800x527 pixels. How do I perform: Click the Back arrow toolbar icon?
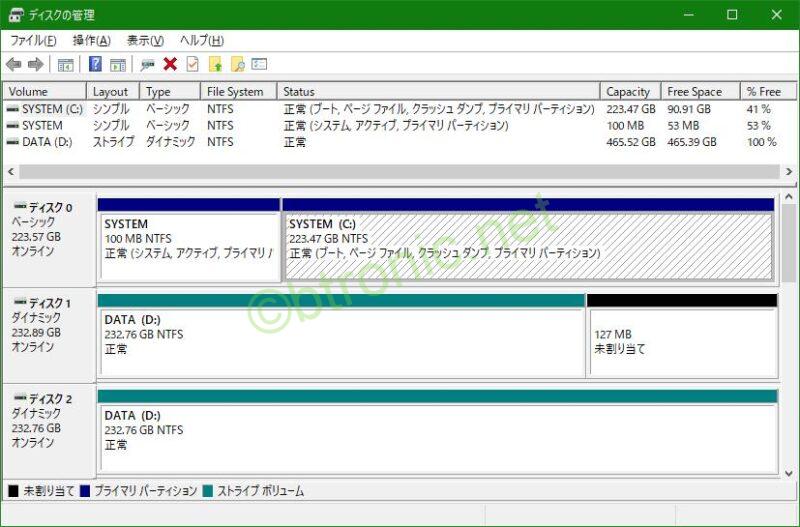pyautogui.click(x=14, y=64)
